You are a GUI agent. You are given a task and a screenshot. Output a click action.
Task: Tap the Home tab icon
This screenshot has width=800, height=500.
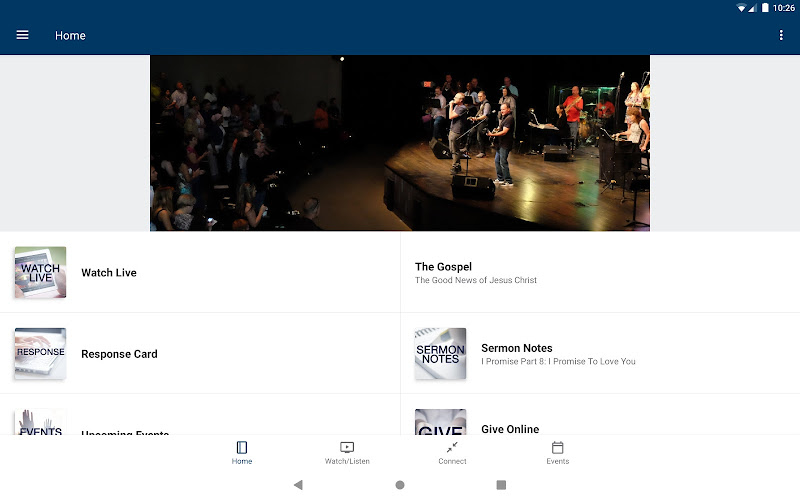[242, 447]
